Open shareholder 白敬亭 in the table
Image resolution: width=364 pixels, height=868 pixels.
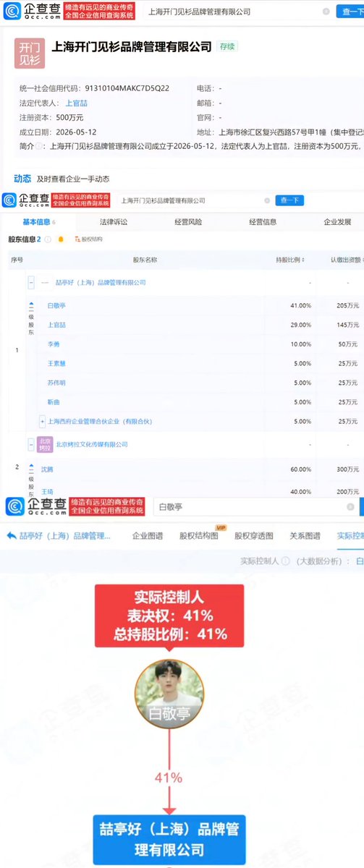(x=56, y=306)
